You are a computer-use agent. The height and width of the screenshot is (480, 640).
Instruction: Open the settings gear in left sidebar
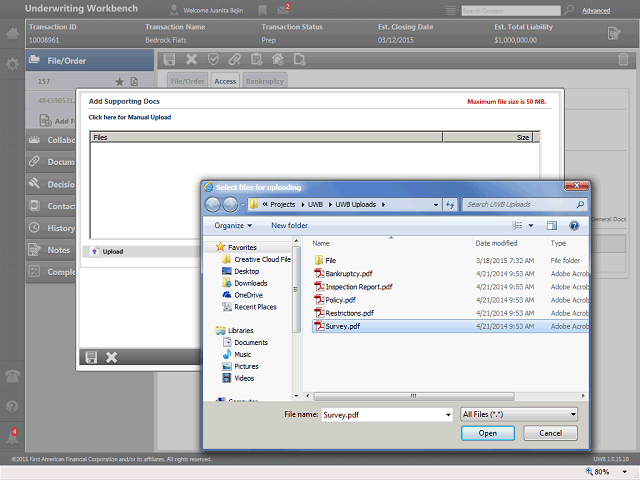12,64
